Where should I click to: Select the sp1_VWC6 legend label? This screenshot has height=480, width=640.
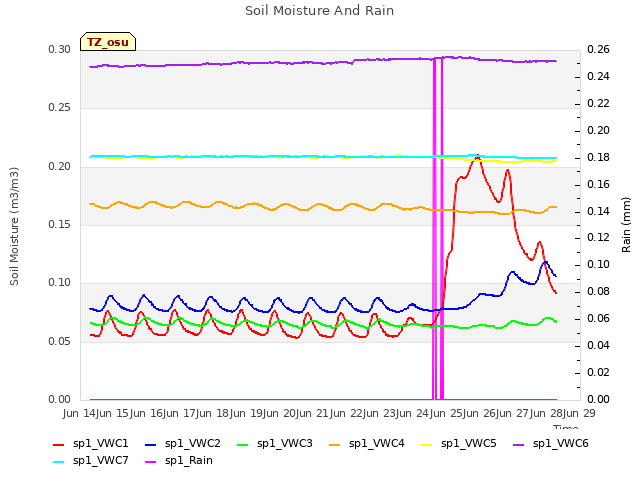click(560, 444)
